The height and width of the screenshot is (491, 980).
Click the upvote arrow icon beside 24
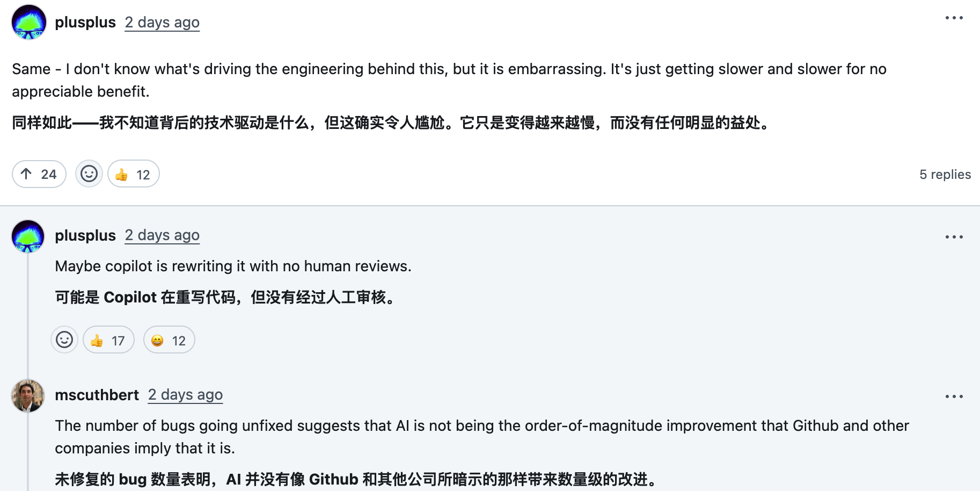tap(26, 174)
